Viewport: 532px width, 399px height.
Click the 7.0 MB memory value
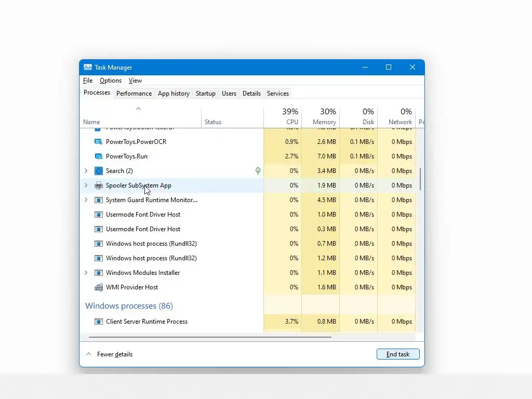tap(326, 156)
